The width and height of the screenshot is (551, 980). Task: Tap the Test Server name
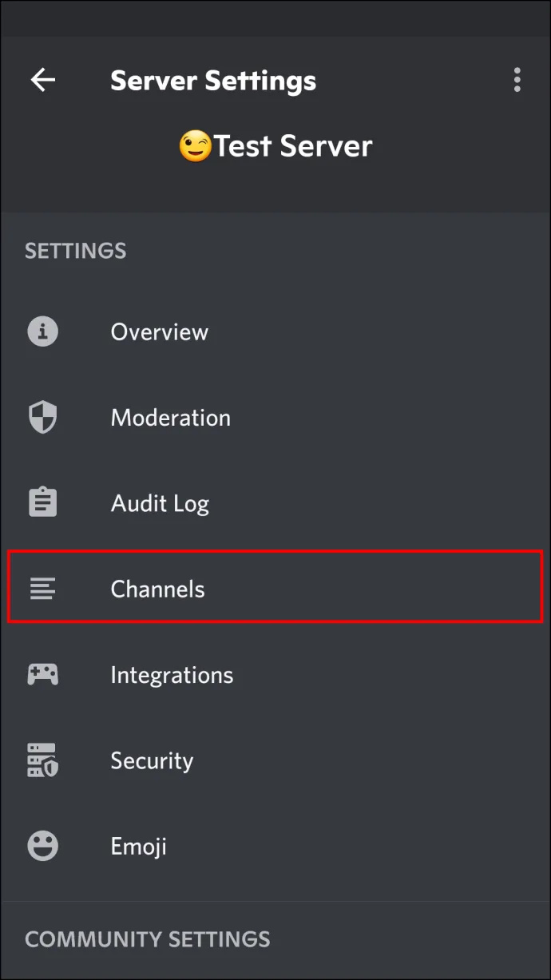292,146
